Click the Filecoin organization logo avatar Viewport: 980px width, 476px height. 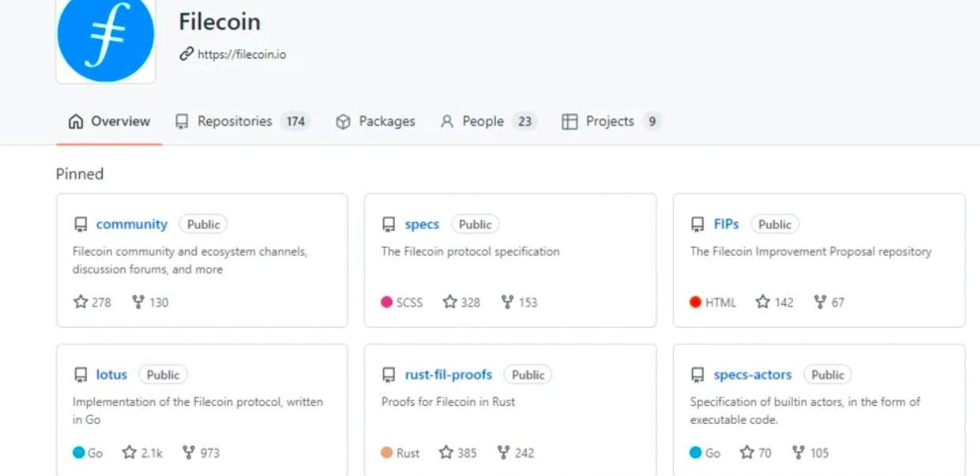coord(105,38)
